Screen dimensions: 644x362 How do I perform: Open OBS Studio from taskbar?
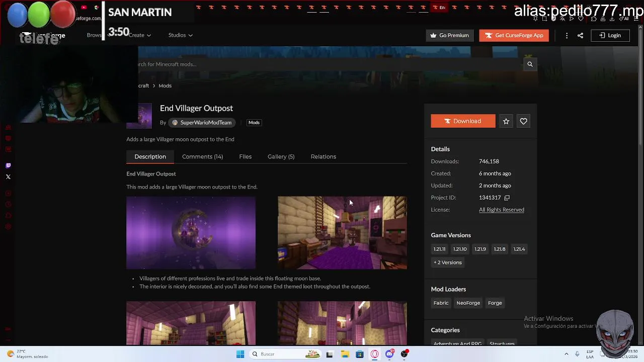(x=404, y=354)
